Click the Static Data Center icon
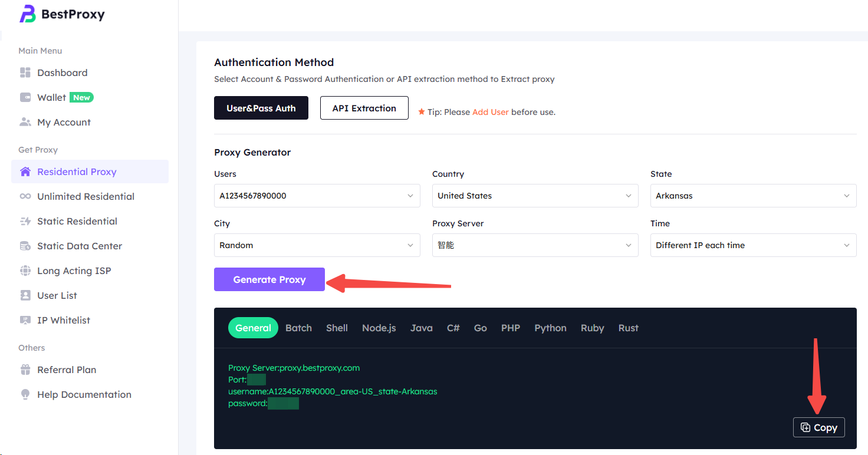868x455 pixels. coord(25,246)
